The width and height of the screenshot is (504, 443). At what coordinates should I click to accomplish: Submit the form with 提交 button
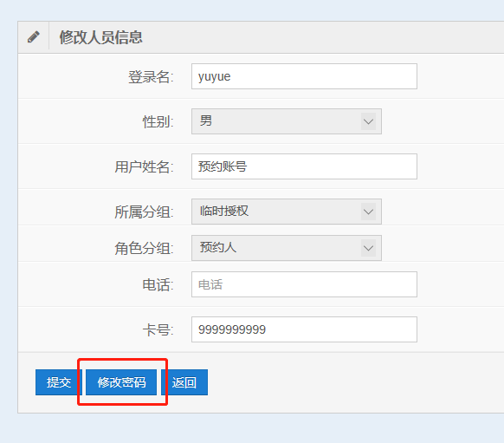pos(59,382)
